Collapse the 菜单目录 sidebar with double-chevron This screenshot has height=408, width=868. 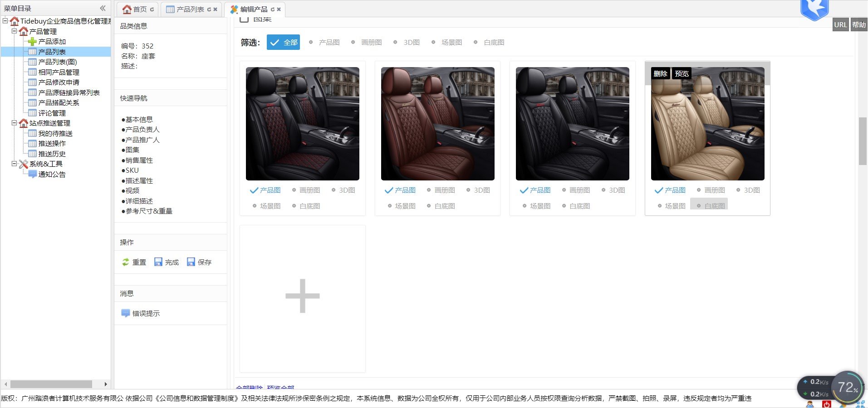coord(103,8)
